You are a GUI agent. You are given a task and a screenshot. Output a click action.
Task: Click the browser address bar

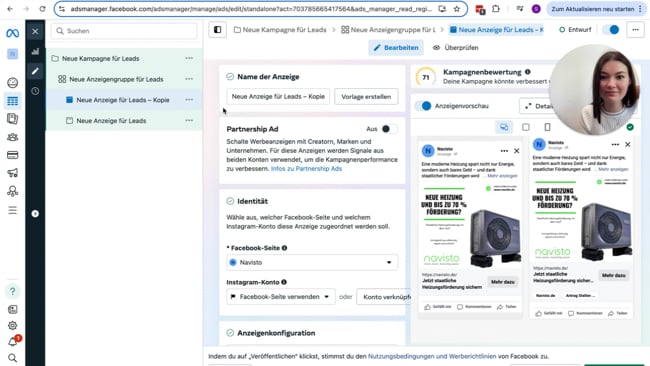point(250,9)
